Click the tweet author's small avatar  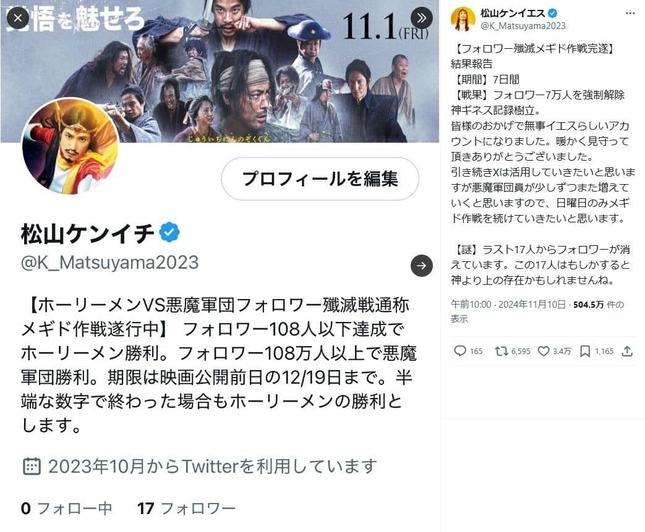[463, 19]
